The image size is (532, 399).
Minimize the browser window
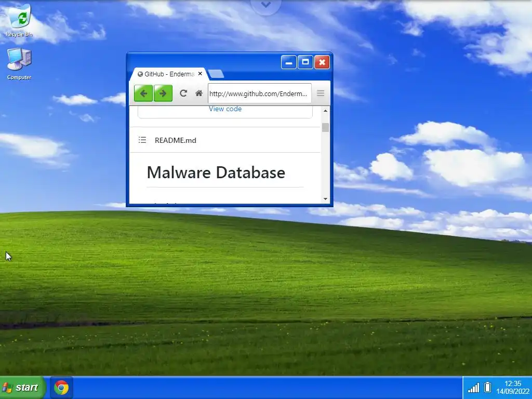tap(289, 62)
